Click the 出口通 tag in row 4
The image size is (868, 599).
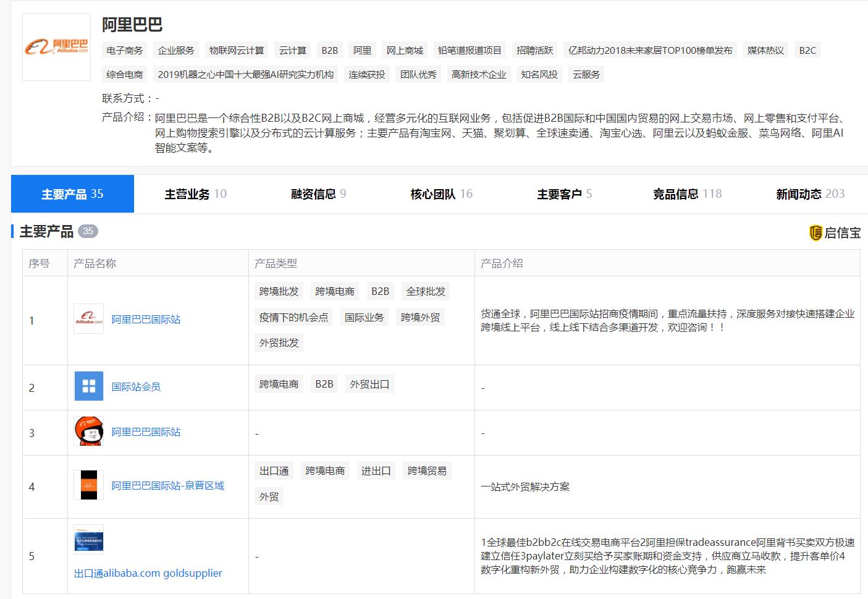274,470
